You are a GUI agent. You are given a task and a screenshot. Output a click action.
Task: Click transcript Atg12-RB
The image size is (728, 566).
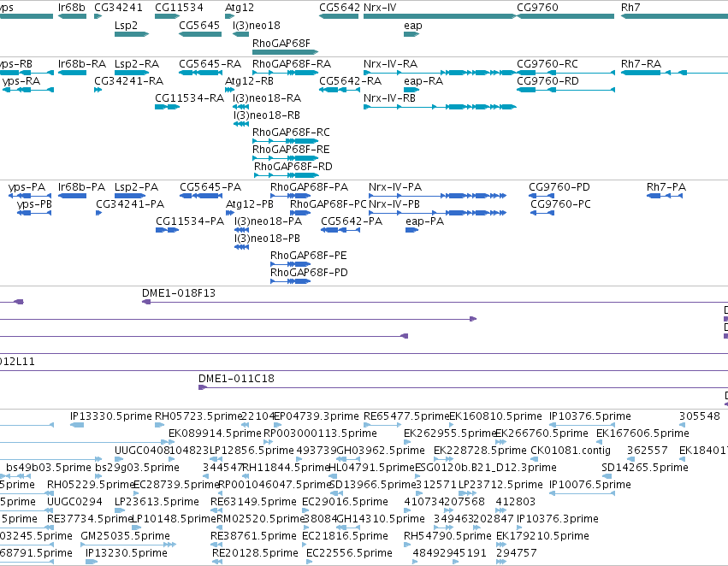click(x=249, y=82)
